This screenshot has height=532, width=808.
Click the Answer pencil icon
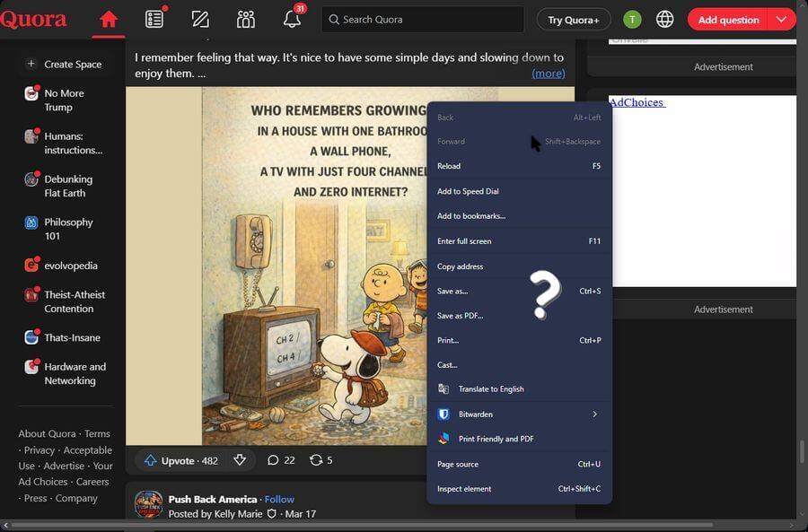click(200, 20)
